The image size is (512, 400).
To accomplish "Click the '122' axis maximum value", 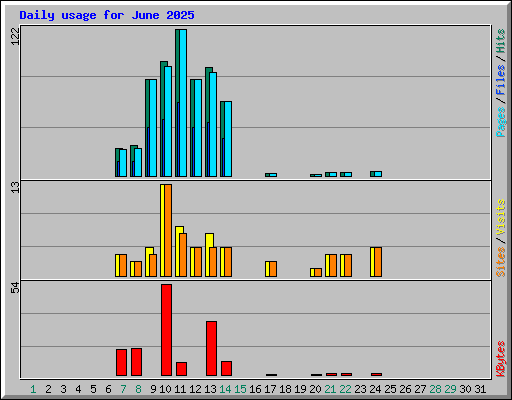I will click(x=15, y=36).
